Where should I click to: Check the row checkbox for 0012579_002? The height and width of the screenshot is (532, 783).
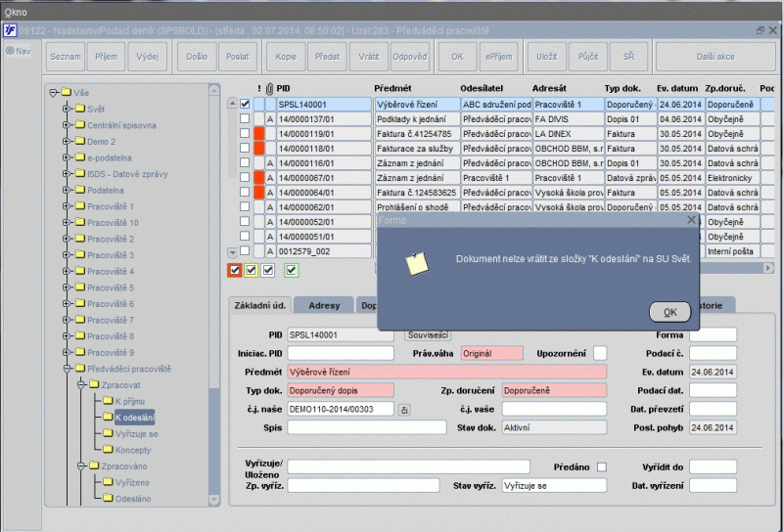tap(245, 250)
